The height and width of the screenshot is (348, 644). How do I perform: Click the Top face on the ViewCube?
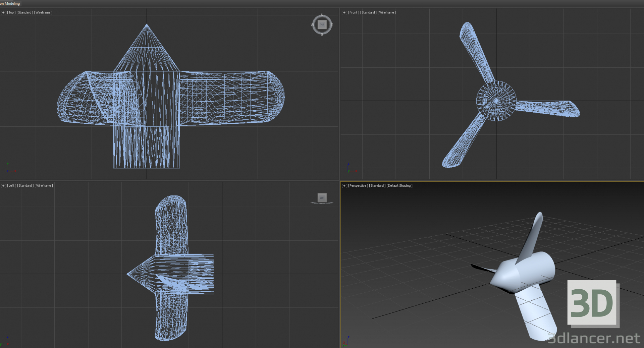pyautogui.click(x=322, y=24)
